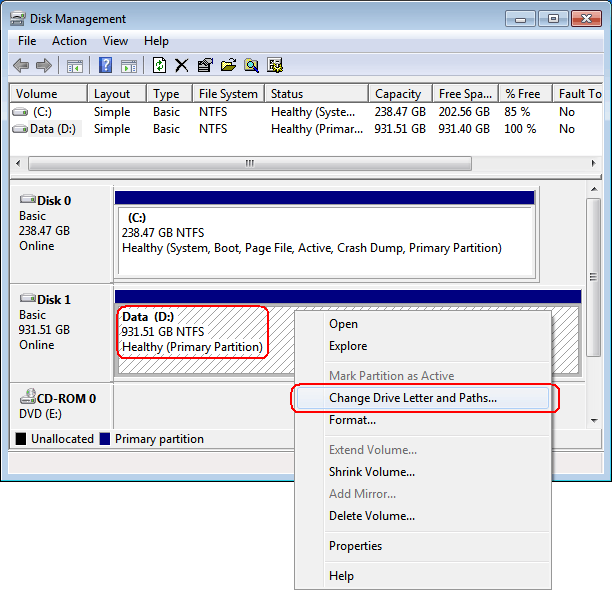Select the Data (D:) row in volume list
The height and width of the screenshot is (590, 612).
[50, 129]
